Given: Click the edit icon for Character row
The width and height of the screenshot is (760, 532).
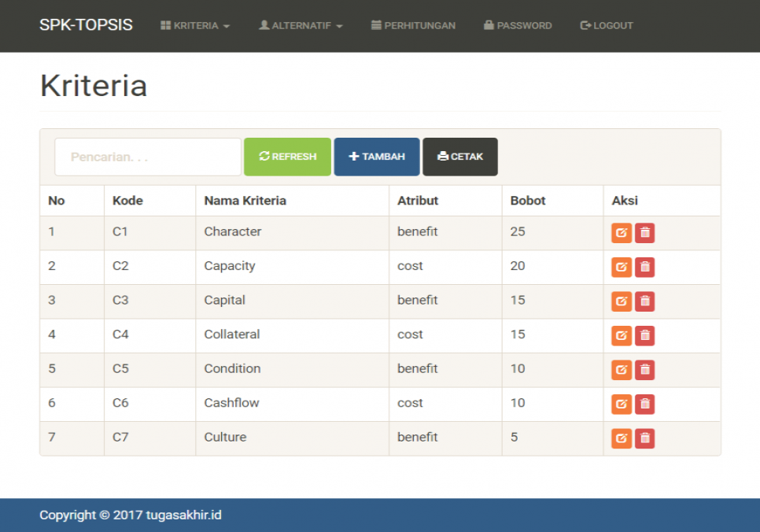Looking at the screenshot, I should [x=622, y=233].
